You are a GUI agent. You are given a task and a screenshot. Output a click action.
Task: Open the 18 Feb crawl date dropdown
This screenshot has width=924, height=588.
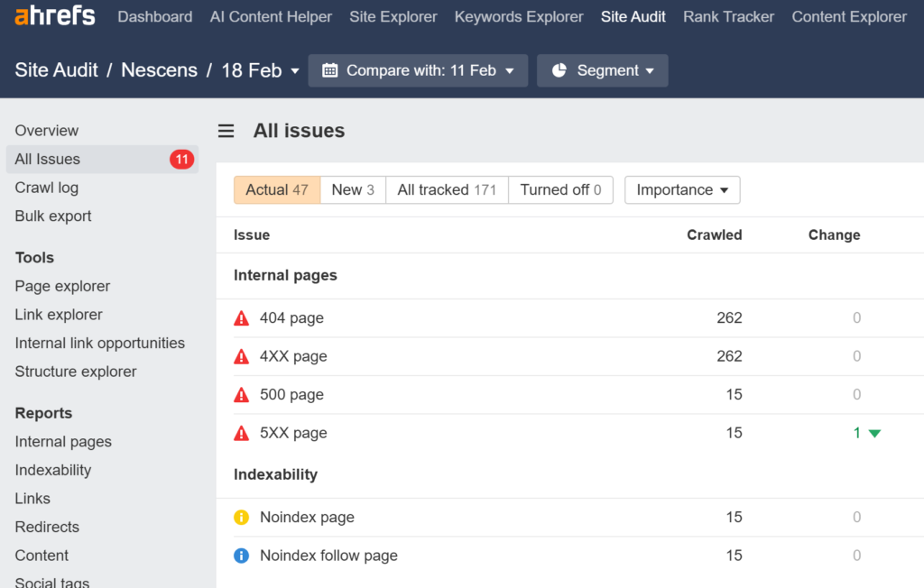[x=261, y=70]
